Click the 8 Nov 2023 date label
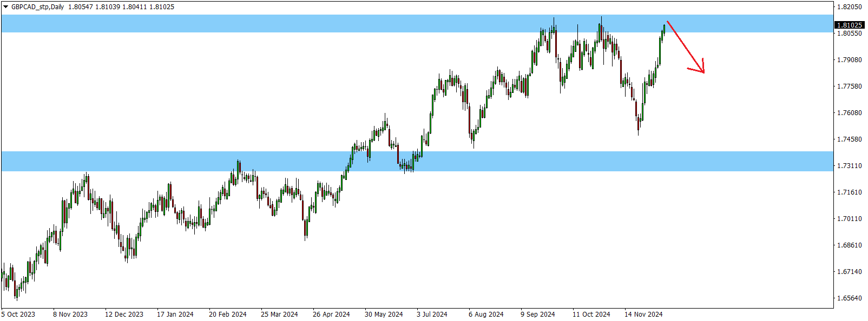Screen dimensions: 868x321 pyautogui.click(x=70, y=315)
